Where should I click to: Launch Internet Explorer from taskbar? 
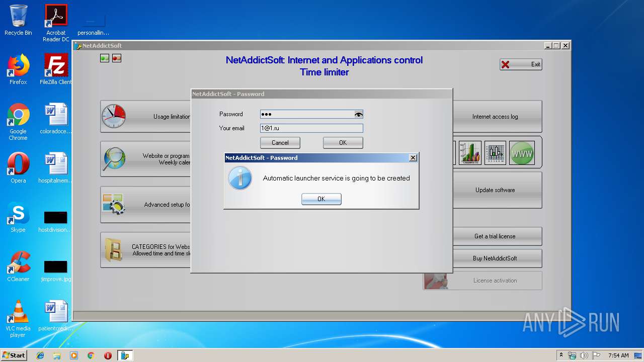(40, 355)
